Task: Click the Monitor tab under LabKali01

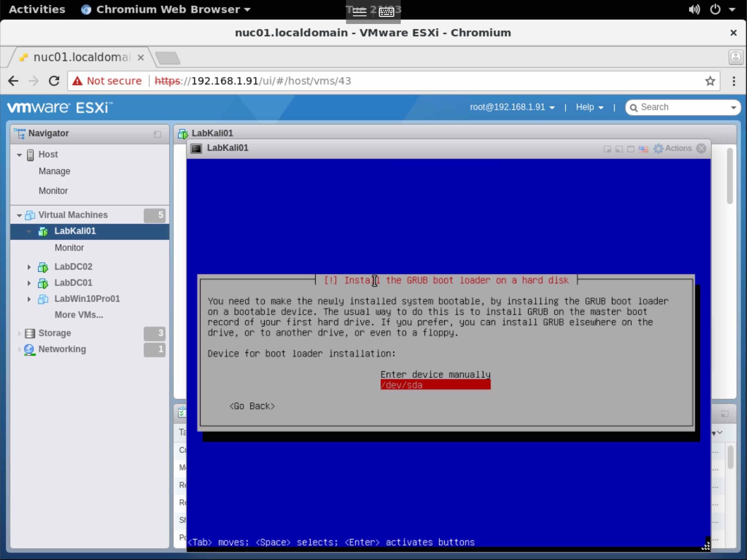Action: point(69,248)
